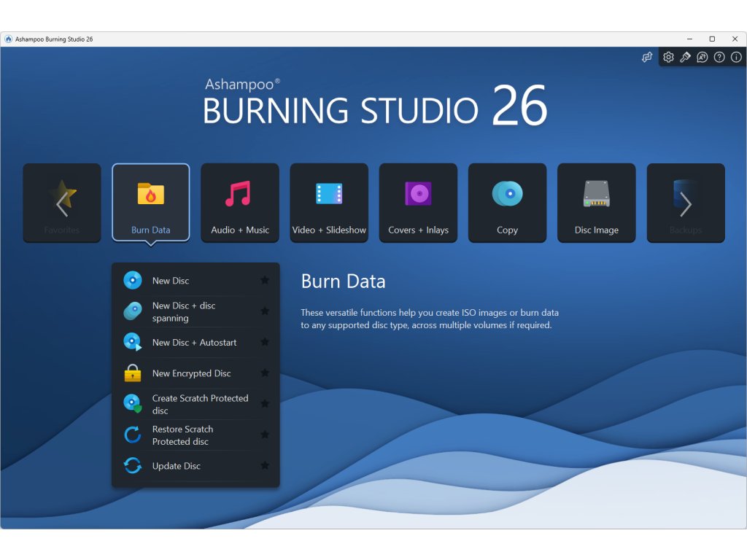Star the Restore Scratch Protected disc entry
The width and height of the screenshot is (747, 560).
265,435
